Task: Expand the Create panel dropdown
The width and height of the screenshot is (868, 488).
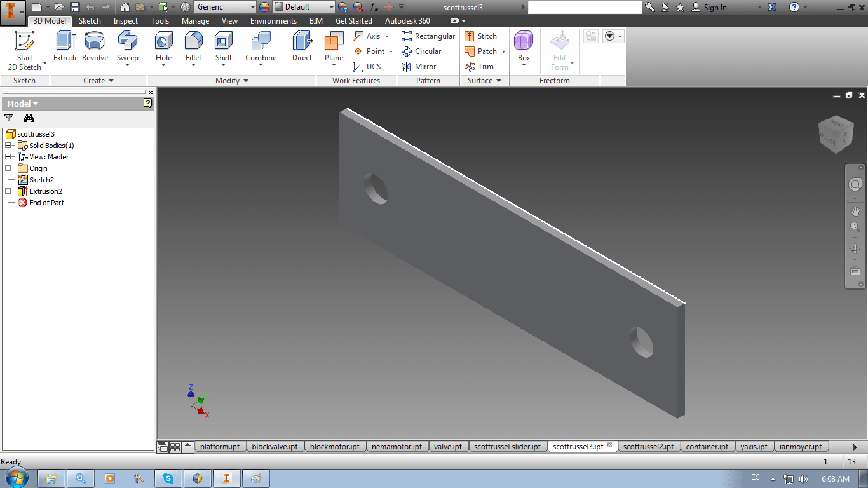Action: click(98, 81)
